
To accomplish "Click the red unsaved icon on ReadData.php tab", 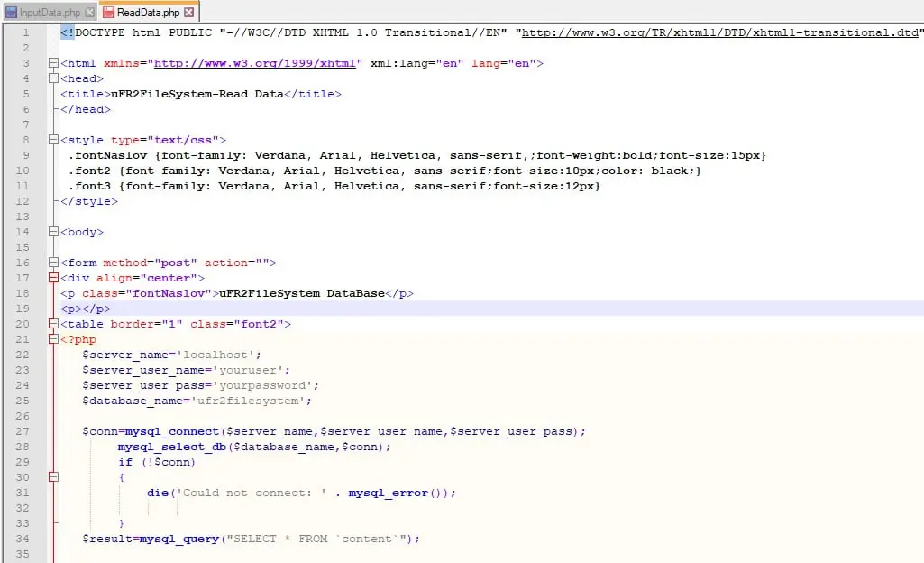I will [x=108, y=12].
